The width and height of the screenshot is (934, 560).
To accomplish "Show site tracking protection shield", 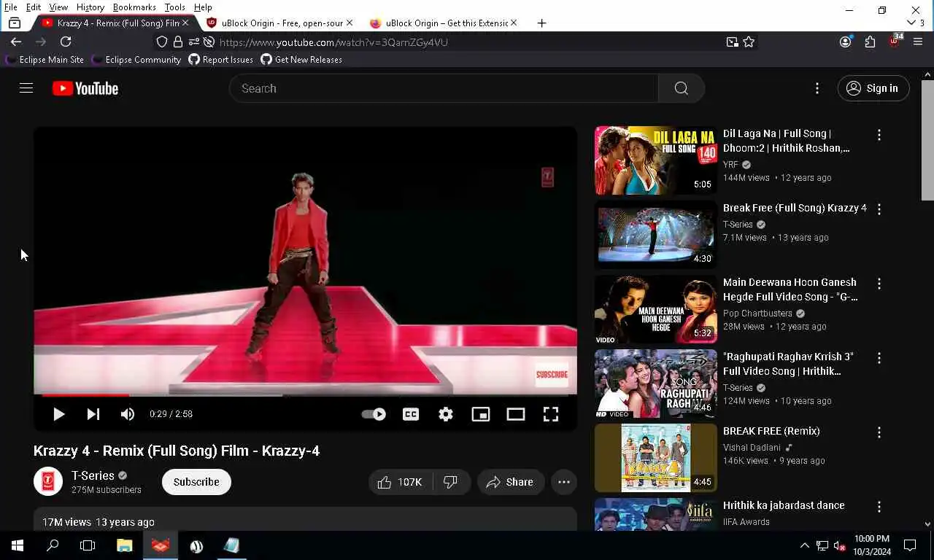I will tap(162, 42).
